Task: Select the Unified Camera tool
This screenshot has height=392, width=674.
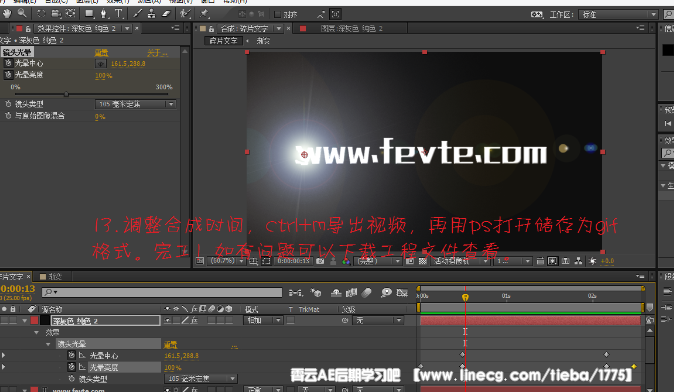Action: coord(56,14)
